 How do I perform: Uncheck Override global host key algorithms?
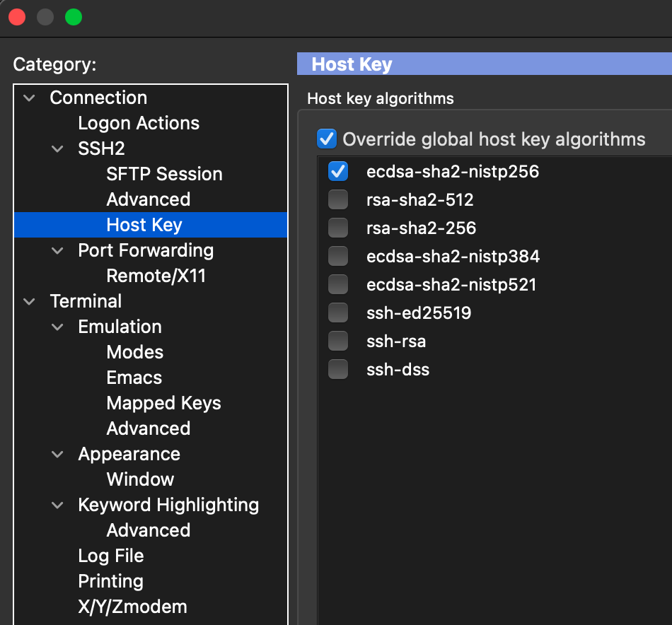[326, 139]
